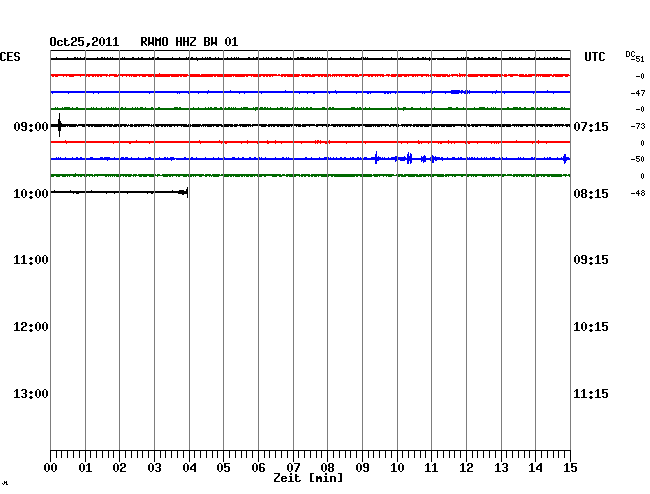Select the "01" minute tick label

[x=85, y=468]
